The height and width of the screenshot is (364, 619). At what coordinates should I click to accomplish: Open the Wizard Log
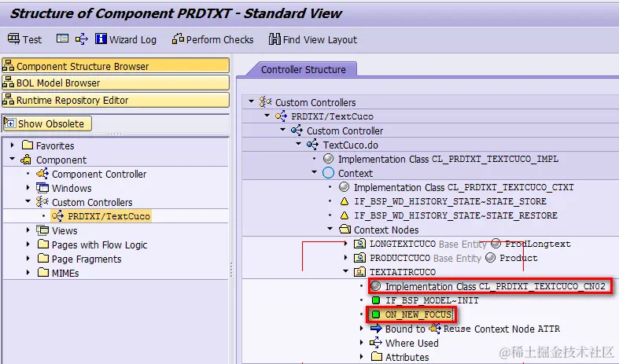coord(126,39)
